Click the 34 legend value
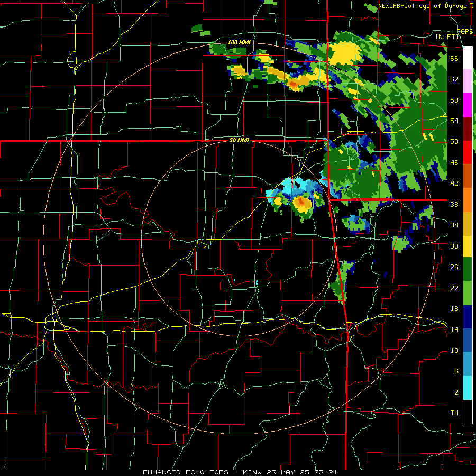 tap(454, 225)
